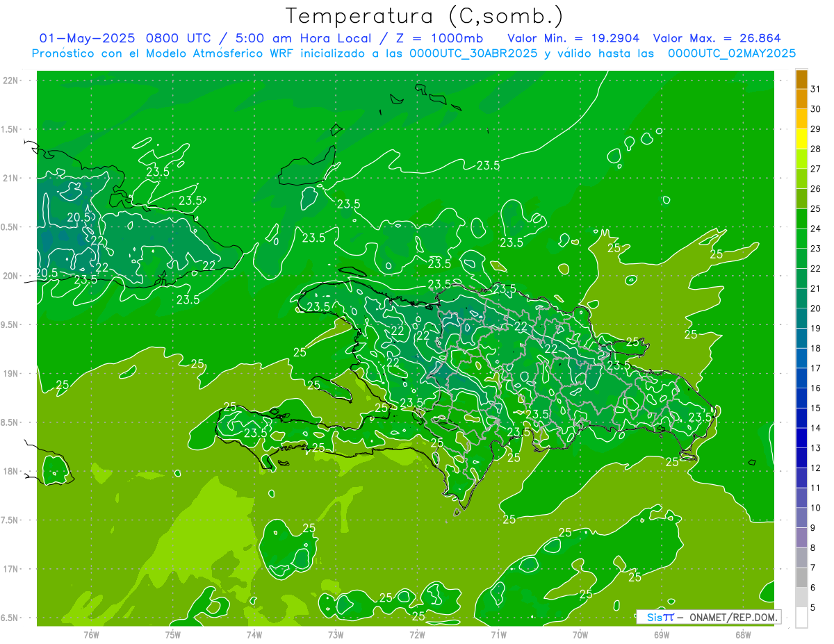Image resolution: width=834 pixels, height=644 pixels.
Task: Click the blue 'SisTT' logo text
Action: [660, 617]
